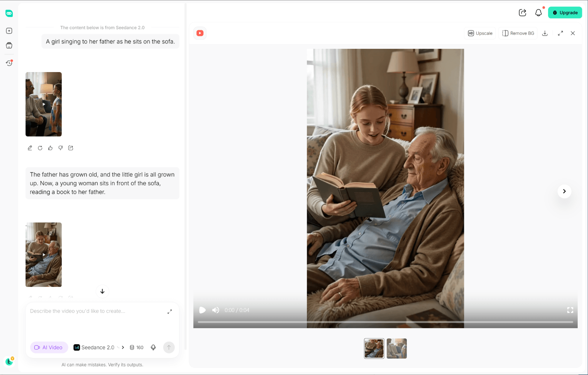The width and height of the screenshot is (588, 375).
Task: Click the left panel vertical scrollbar
Action: pyautogui.click(x=186, y=176)
